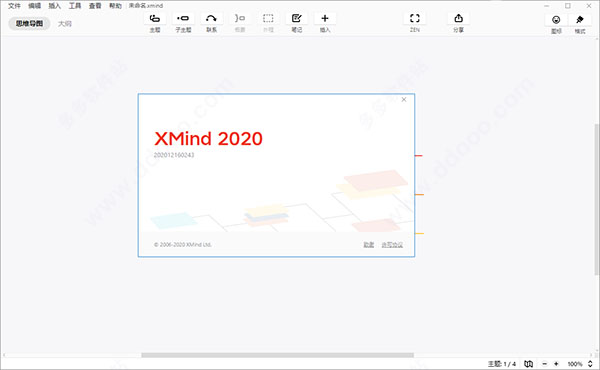This screenshot has height=370, width=600.
Task: Zoom in with the plus button
Action: coord(556,363)
